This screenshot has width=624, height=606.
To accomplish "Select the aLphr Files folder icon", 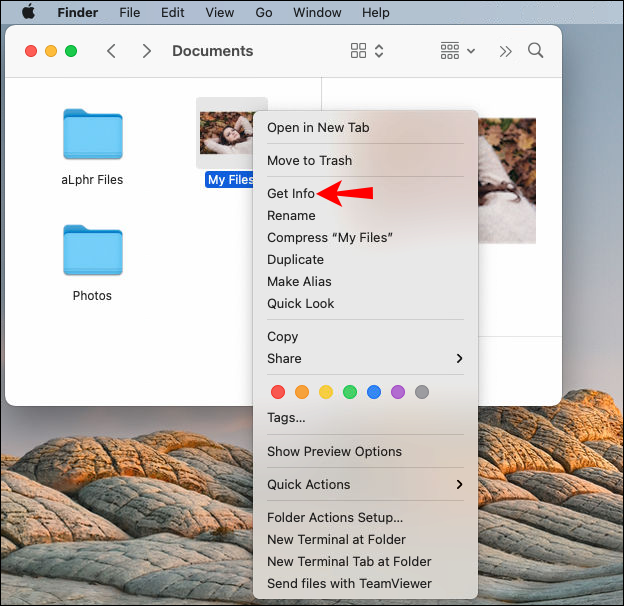I will pos(93,134).
